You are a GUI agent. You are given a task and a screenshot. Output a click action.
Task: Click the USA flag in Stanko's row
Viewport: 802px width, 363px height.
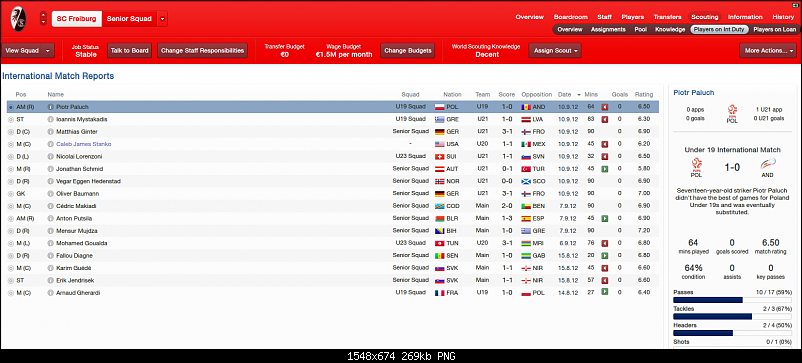[439, 144]
